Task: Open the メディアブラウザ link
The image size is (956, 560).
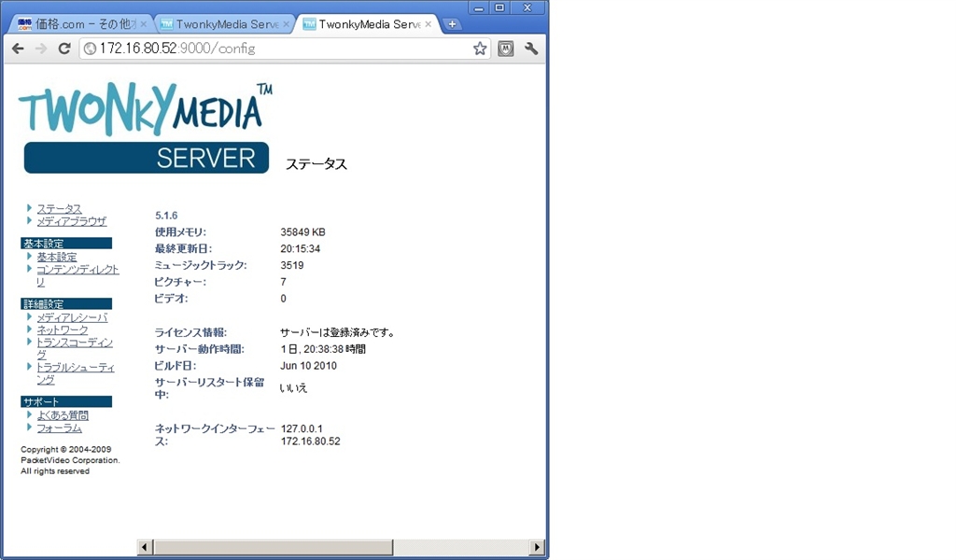Action: (x=71, y=221)
